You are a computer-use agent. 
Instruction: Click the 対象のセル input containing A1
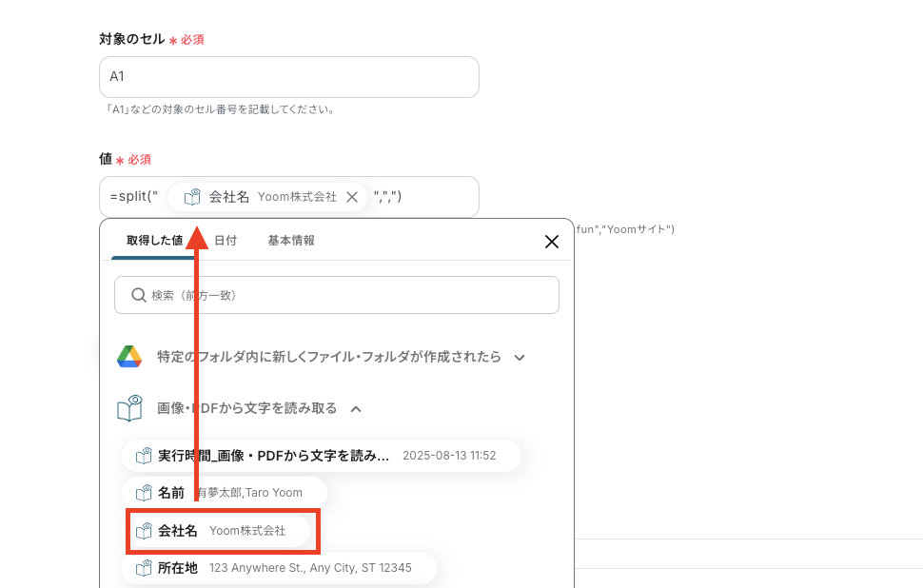tap(289, 77)
